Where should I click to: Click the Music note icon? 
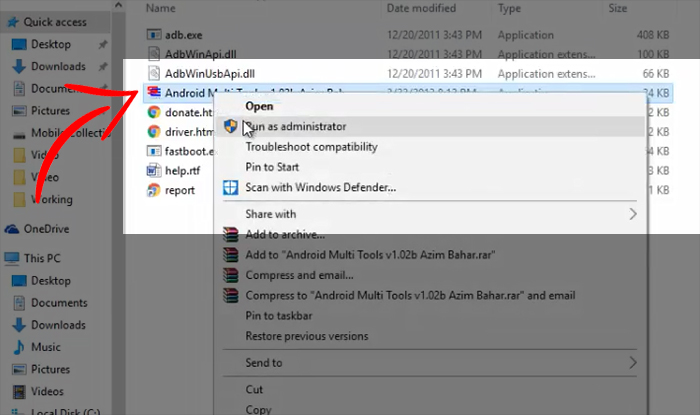19,347
